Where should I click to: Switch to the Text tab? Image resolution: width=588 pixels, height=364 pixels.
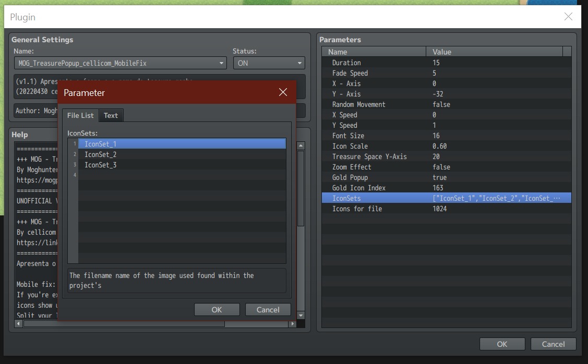[x=111, y=115]
